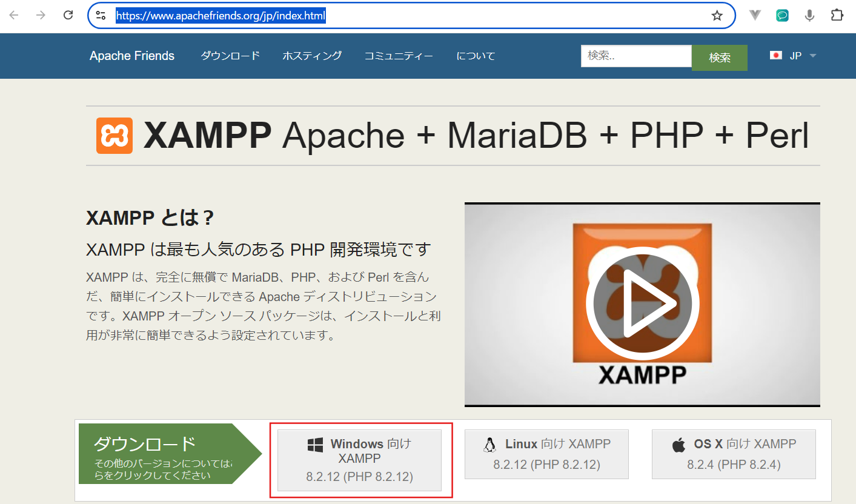Click the browser back arrow
Screen dimensions: 856x504
pos(13,15)
